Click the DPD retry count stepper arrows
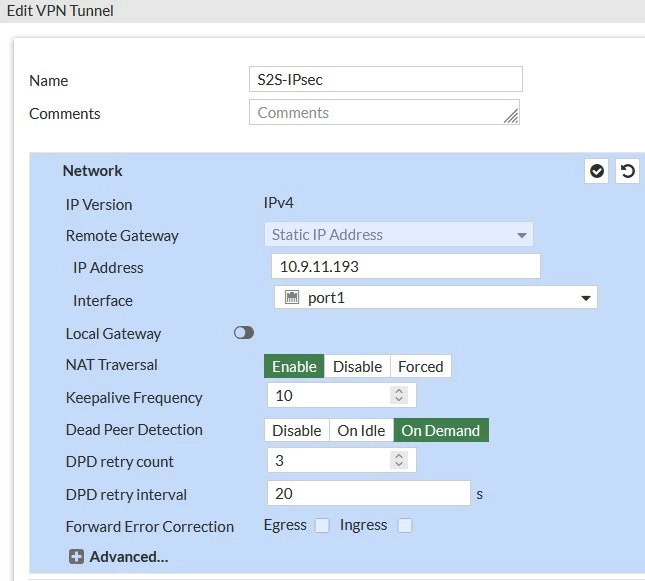The width and height of the screenshot is (645, 581). (399, 460)
